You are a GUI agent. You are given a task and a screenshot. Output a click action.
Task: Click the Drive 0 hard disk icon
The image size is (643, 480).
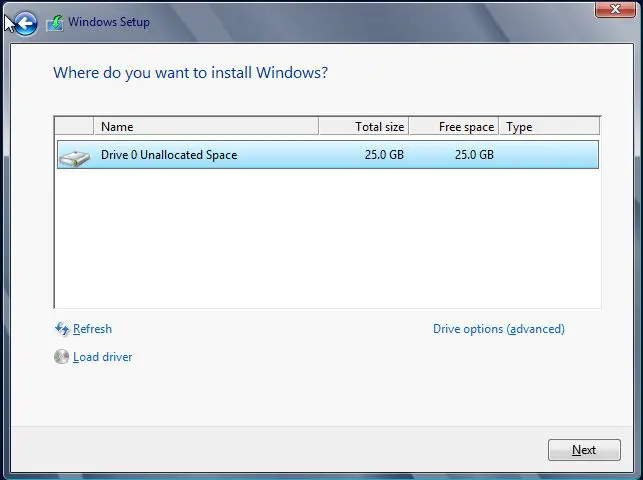pyautogui.click(x=74, y=157)
